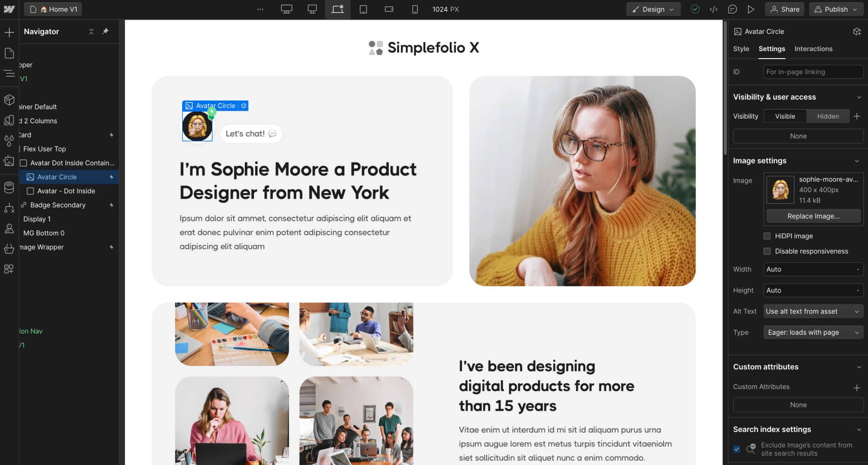Switch to the Style tab
Image resolution: width=868 pixels, height=465 pixels.
pyautogui.click(x=741, y=49)
